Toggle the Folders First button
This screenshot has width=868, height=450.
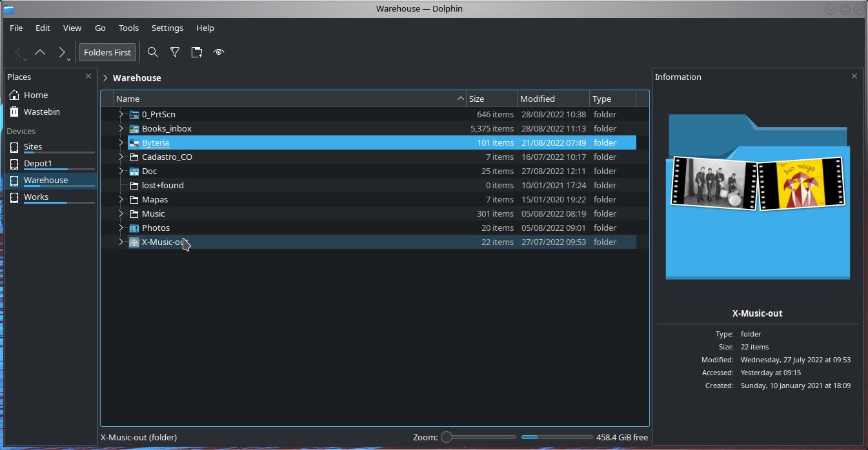[107, 52]
